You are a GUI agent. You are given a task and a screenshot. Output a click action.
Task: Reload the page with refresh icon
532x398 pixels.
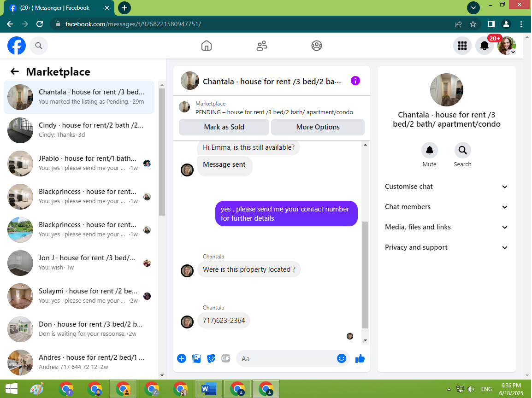(40, 24)
